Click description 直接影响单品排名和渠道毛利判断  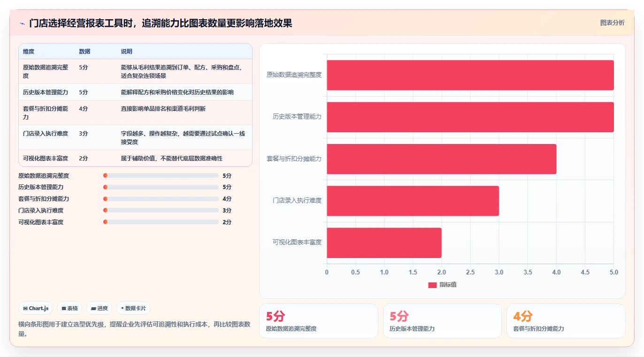[163, 109]
